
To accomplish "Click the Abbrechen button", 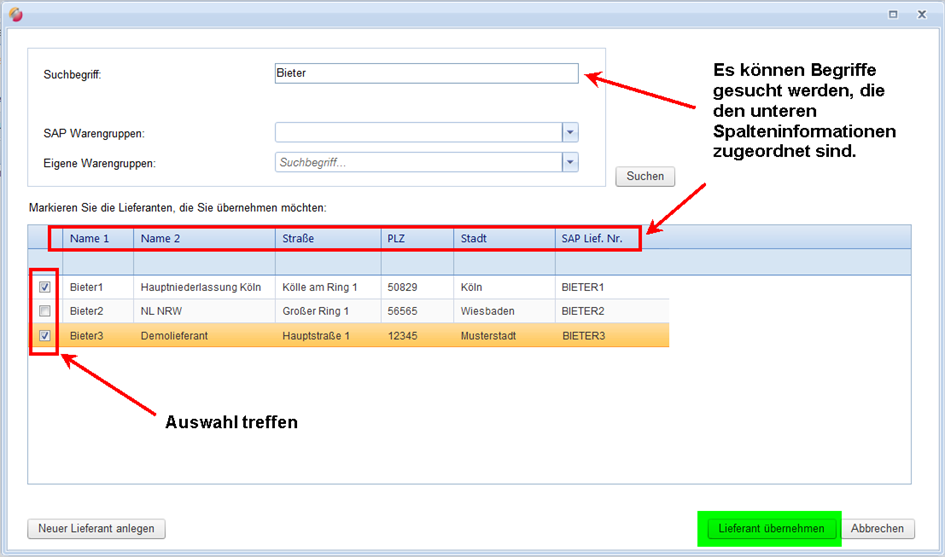I will tap(878, 529).
